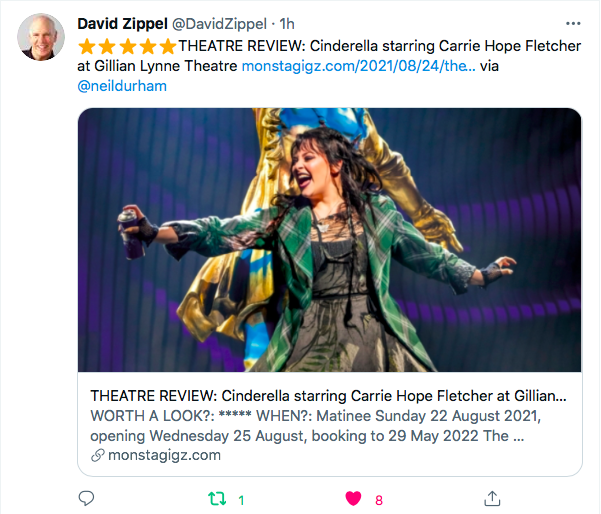Click the share tweet icon
The image size is (601, 514).
[x=491, y=498]
